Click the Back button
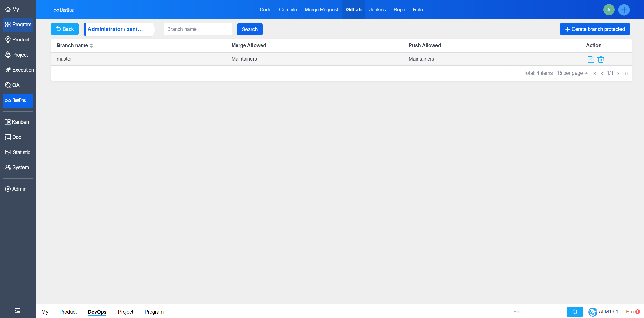Screen dimensions: 644x318 pos(65,29)
